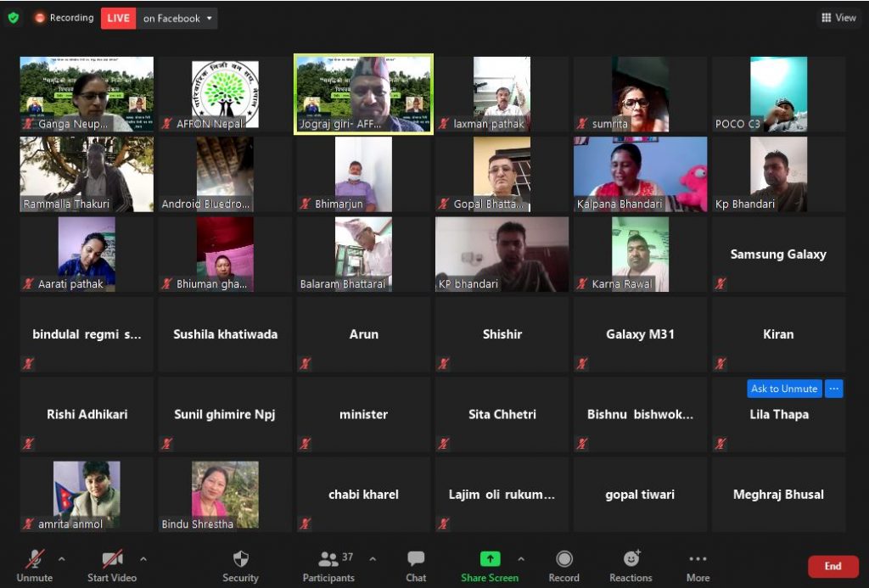Click Ask to Unmute for Lila Thapa
The width and height of the screenshot is (869, 588).
(784, 389)
